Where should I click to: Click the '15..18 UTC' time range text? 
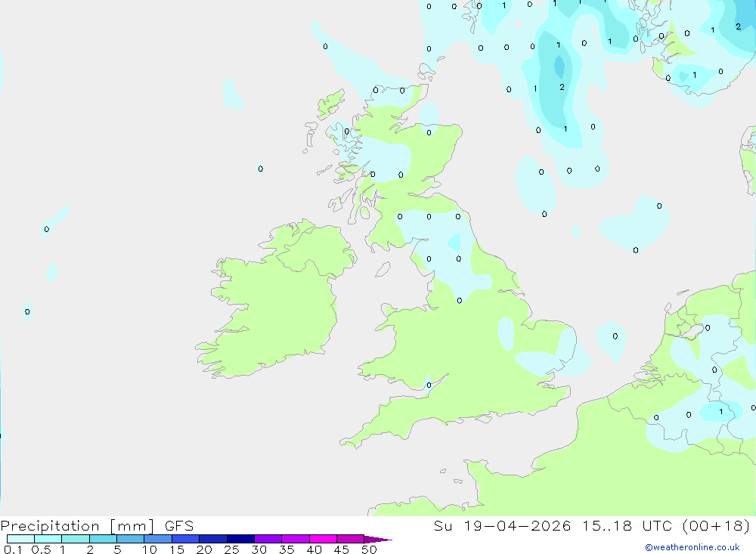pyautogui.click(x=627, y=526)
